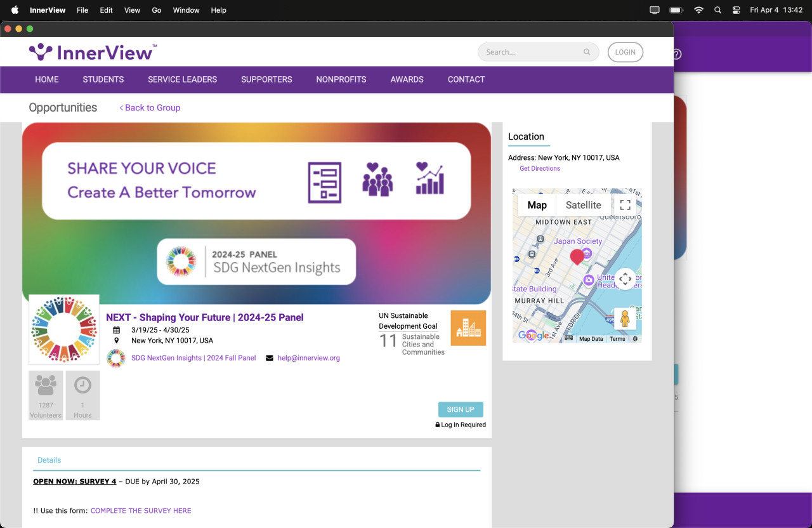
Task: Click the Google logo on the map
Action: 534,336
